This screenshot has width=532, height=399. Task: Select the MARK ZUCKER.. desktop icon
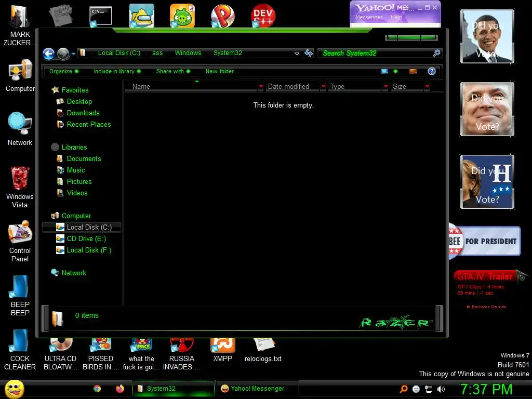pos(20,24)
